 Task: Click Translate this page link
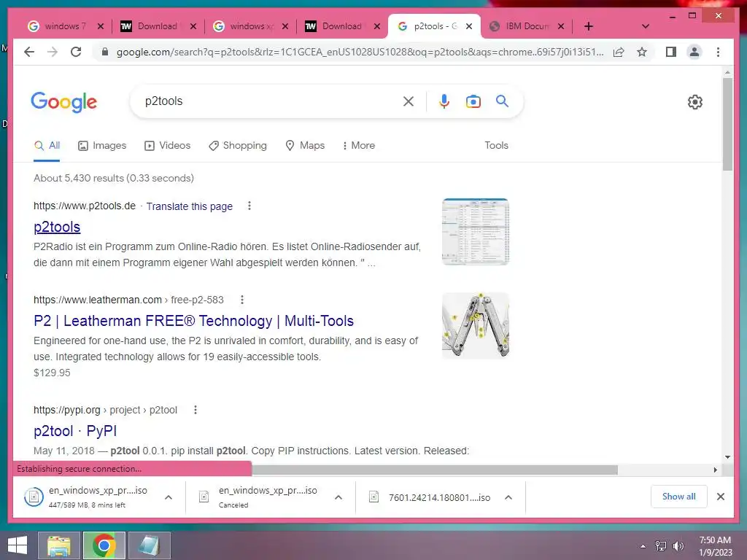pyautogui.click(x=189, y=206)
